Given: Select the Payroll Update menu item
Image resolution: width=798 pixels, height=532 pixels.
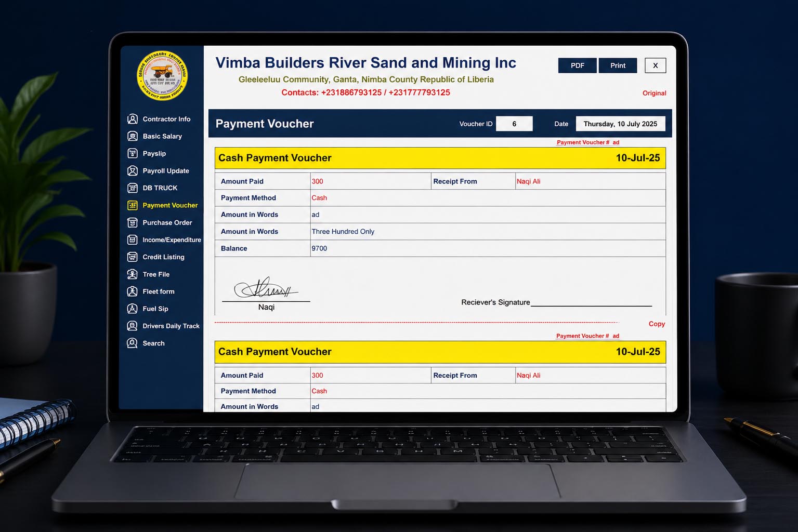Looking at the screenshot, I should coord(166,170).
